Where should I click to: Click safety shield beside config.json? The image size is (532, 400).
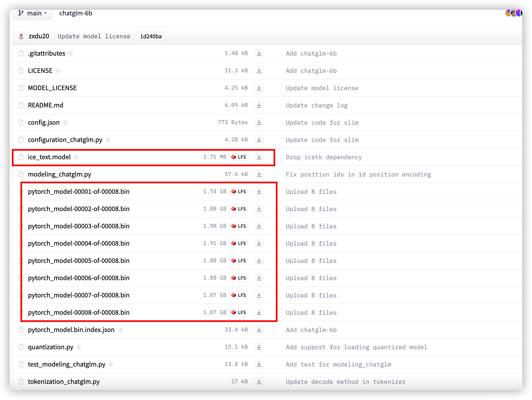[x=65, y=123]
